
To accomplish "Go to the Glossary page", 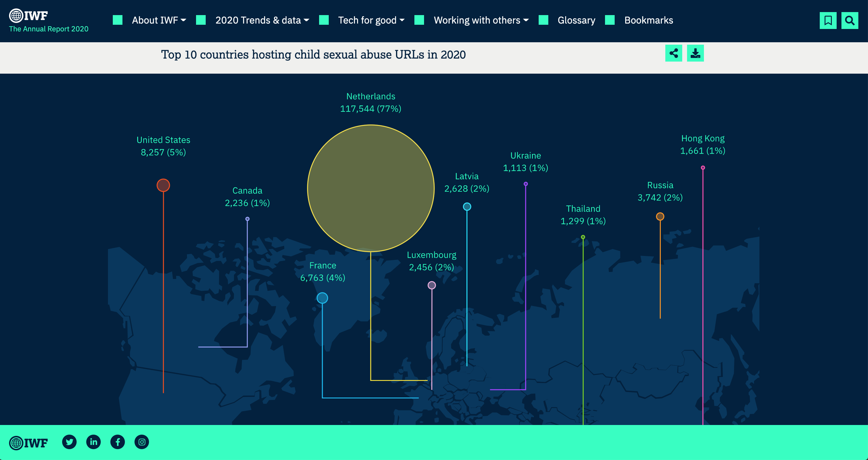I will [x=576, y=20].
